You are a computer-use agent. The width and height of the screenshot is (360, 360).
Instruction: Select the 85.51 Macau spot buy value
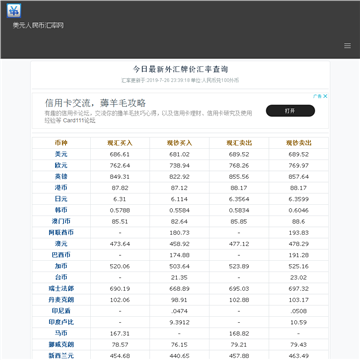click(x=120, y=222)
